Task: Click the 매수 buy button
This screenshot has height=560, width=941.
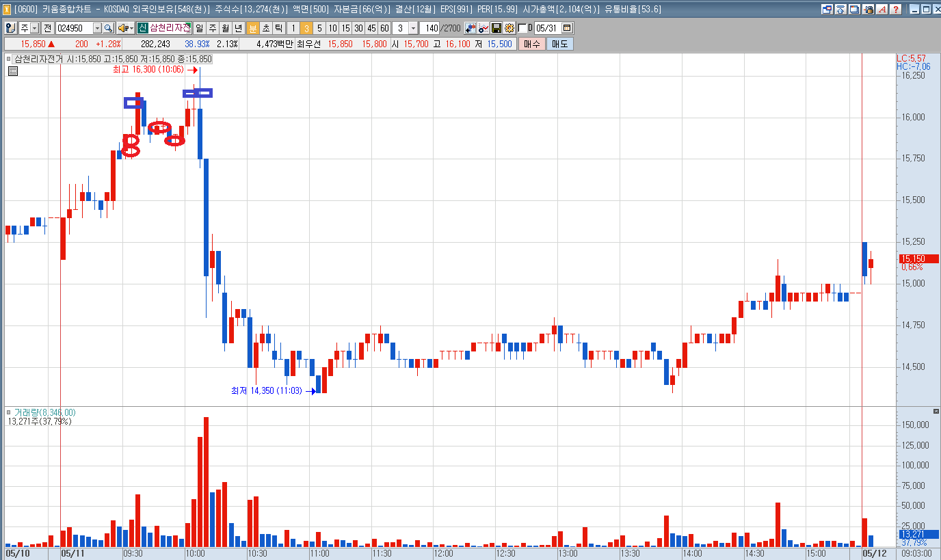Action: [x=532, y=44]
